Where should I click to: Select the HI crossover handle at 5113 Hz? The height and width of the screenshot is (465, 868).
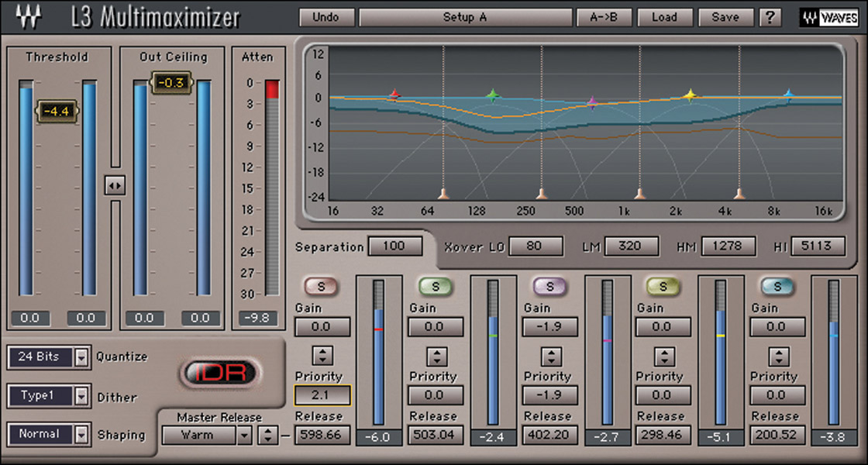tap(739, 194)
